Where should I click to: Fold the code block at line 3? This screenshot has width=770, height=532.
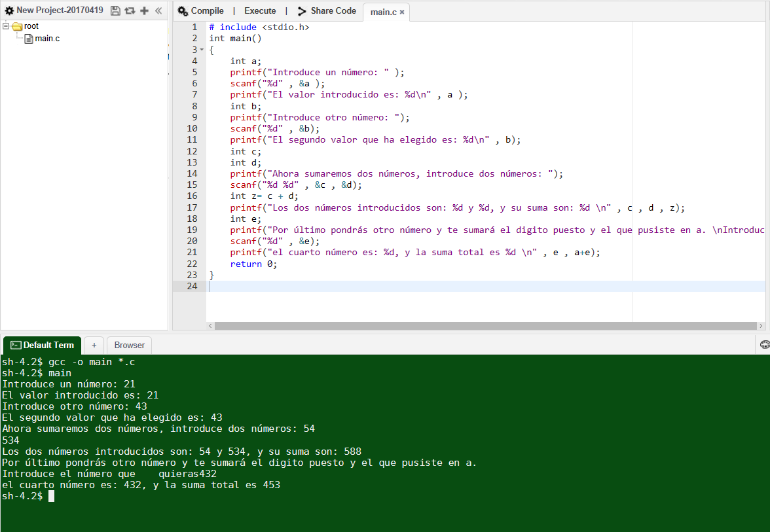click(202, 50)
